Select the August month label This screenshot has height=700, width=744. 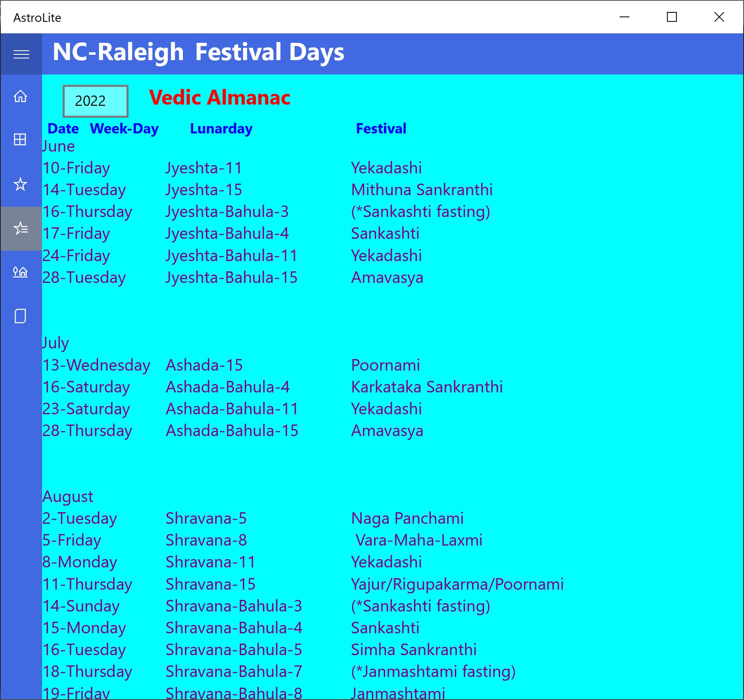[68, 496]
